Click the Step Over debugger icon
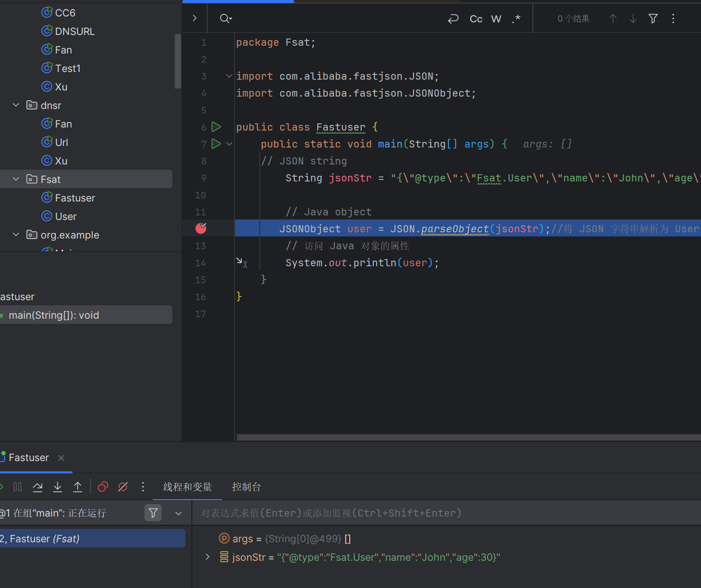The image size is (701, 588). [38, 487]
